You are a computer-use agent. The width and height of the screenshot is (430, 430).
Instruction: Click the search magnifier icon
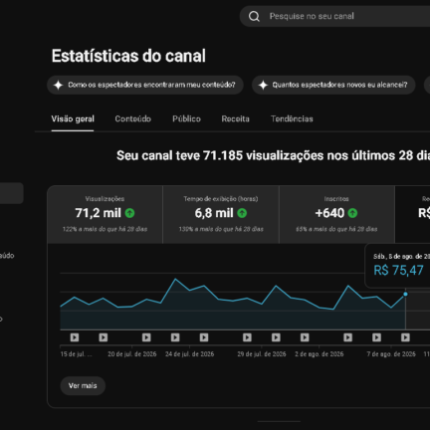254,16
